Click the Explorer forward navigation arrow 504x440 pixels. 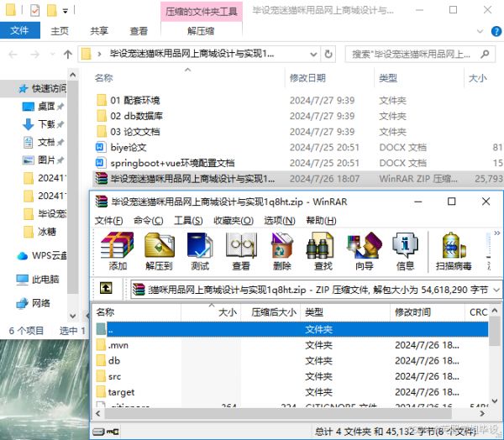coord(34,54)
